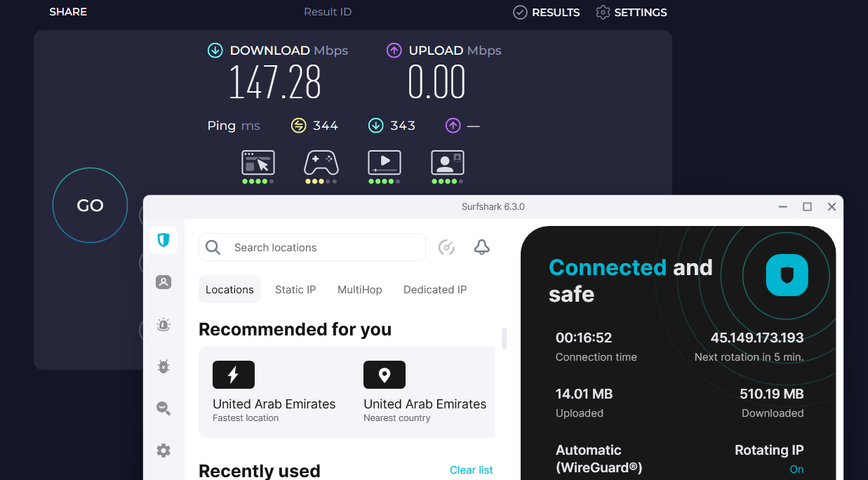Switch to the Static IP tab
This screenshot has width=868, height=480.
point(295,290)
